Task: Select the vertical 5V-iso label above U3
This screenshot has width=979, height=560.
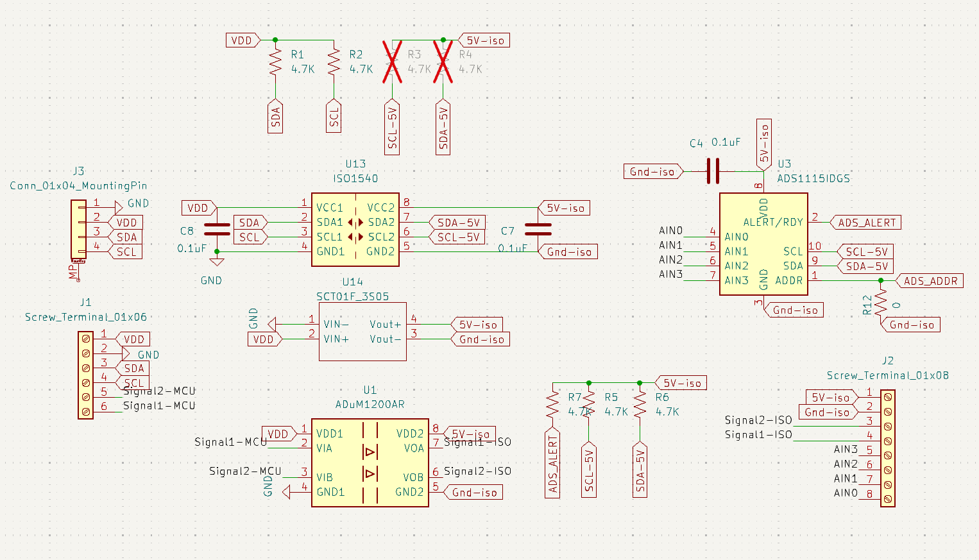Action: [763, 144]
